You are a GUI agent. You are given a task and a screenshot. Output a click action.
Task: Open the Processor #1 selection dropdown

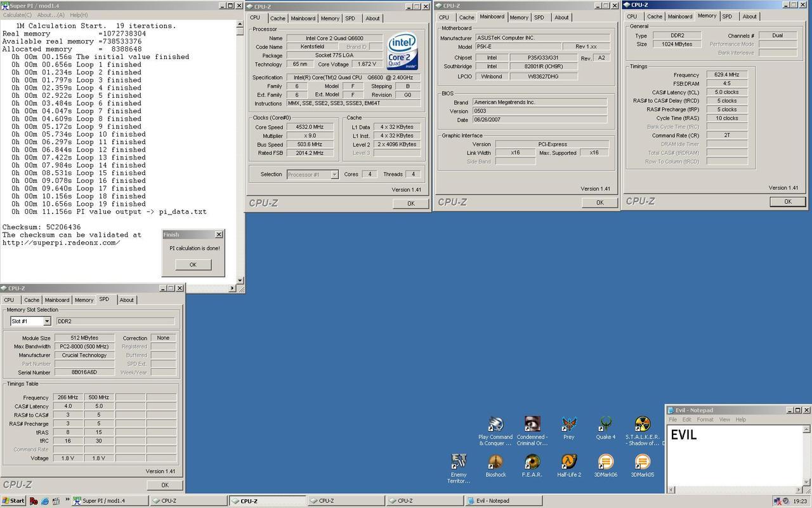[334, 175]
